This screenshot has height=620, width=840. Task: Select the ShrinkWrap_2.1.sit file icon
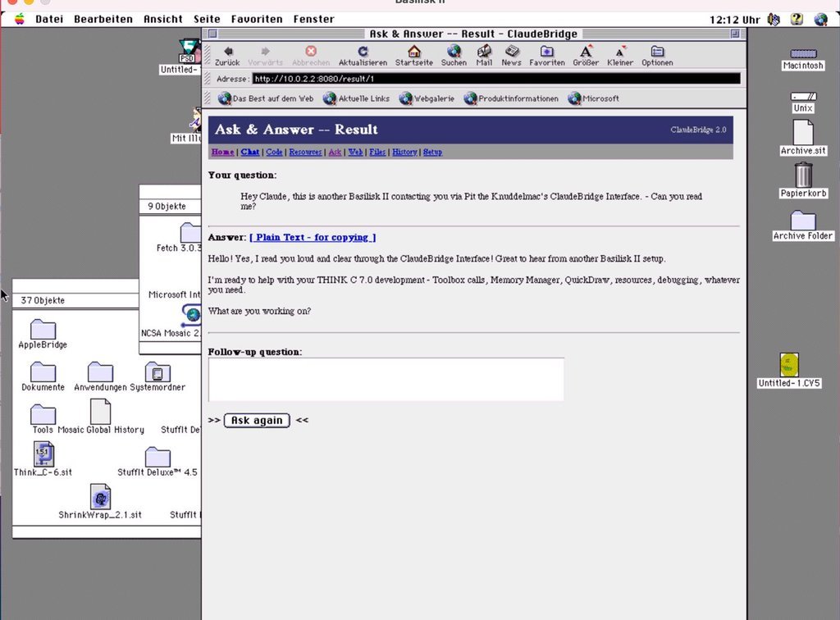click(x=100, y=497)
